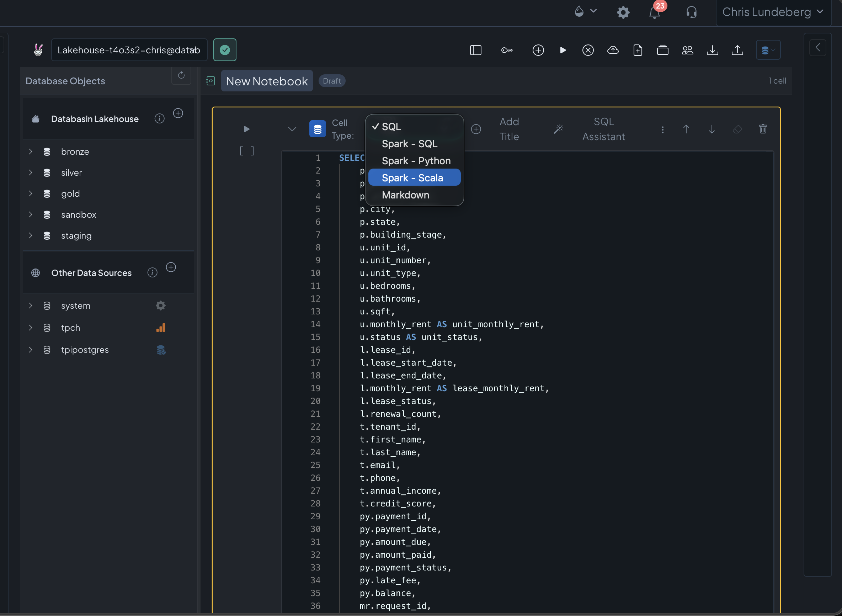This screenshot has width=842, height=616.
Task: Click Add Title for the cell
Action: click(509, 129)
